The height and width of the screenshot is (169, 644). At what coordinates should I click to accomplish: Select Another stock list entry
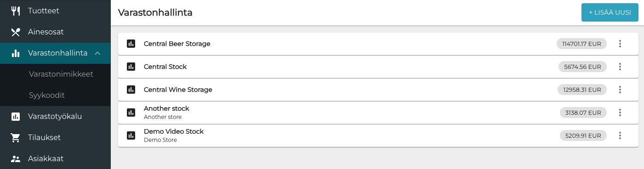click(x=378, y=113)
